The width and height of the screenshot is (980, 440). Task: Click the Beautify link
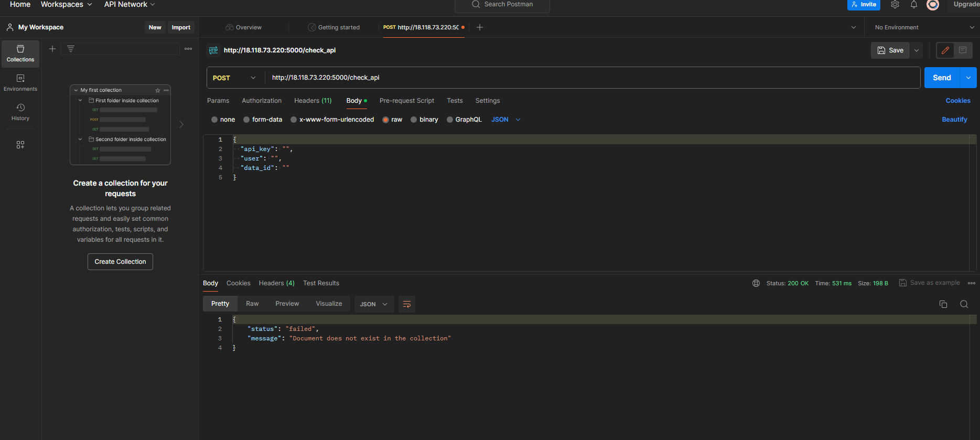954,120
